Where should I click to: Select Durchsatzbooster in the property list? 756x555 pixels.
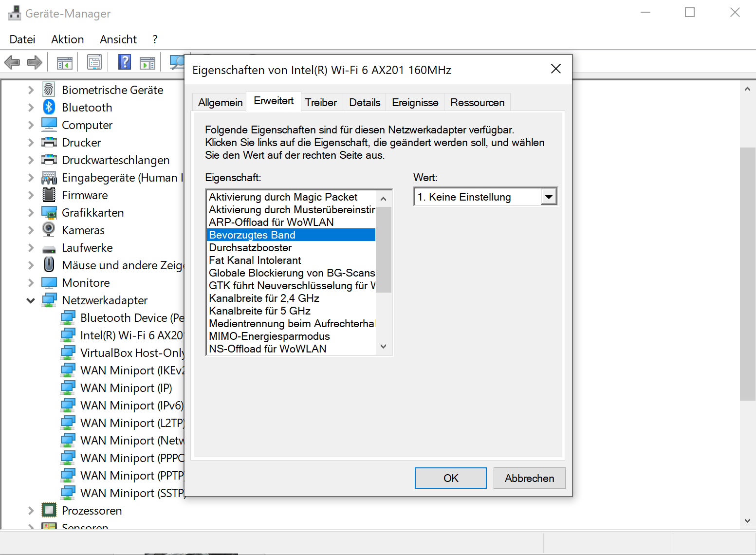point(291,247)
